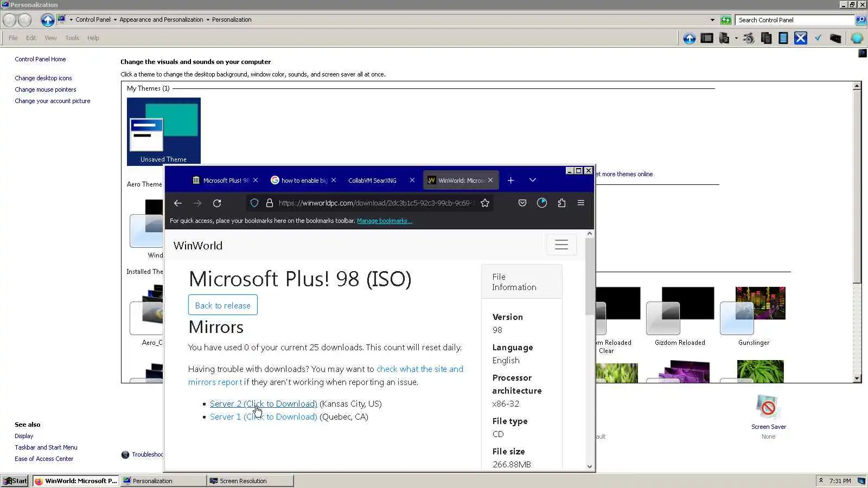Screen dimensions: 868x488
Task: Click the Firefox URL address field
Action: point(376,203)
